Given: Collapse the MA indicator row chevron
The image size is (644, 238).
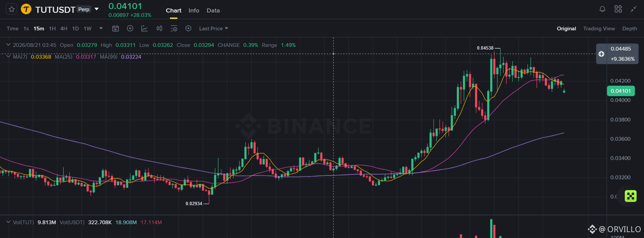Looking at the screenshot, I should point(8,57).
